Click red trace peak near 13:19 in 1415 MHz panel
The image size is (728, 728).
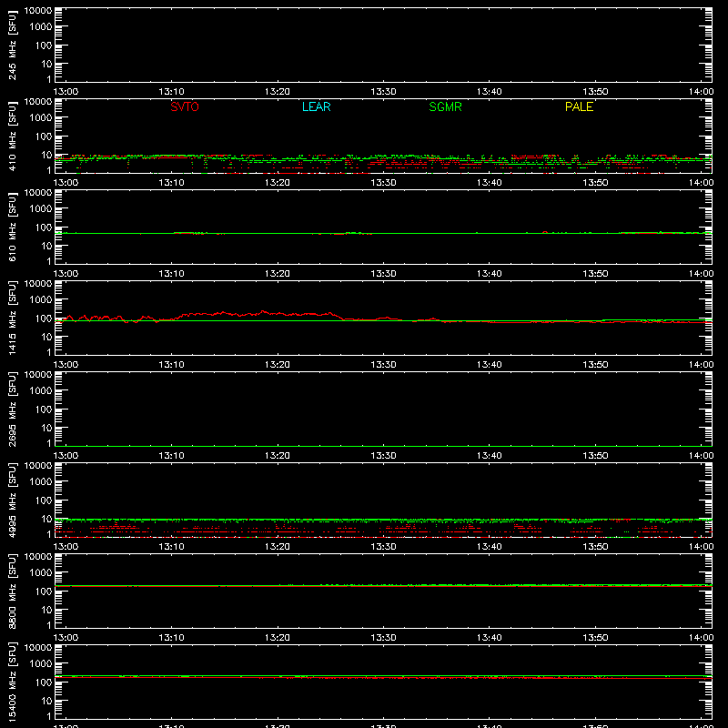click(x=263, y=311)
